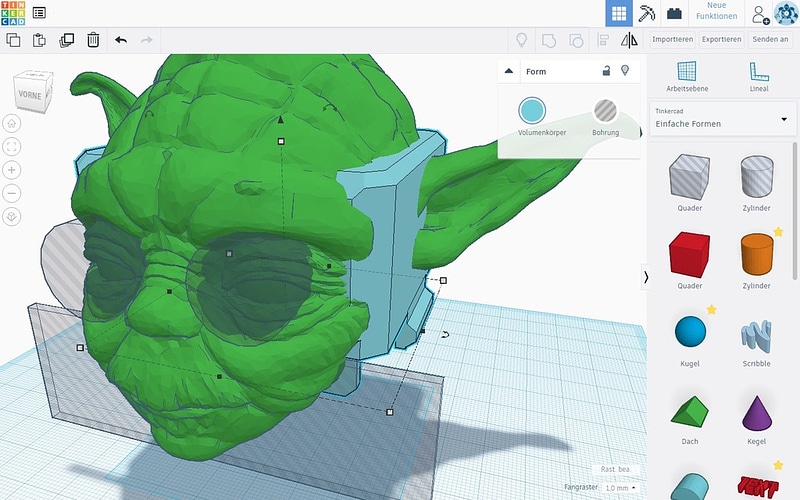Zoom in with the plus icon

pos(12,170)
